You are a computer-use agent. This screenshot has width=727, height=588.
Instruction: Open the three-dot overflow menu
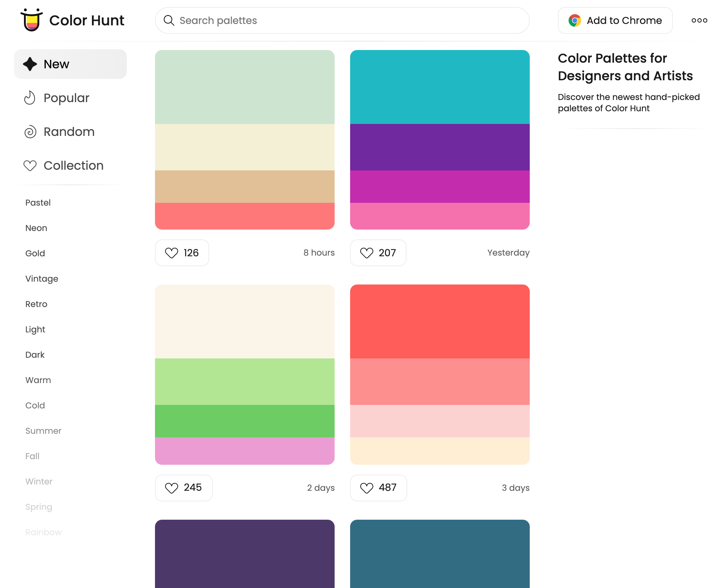click(x=699, y=20)
